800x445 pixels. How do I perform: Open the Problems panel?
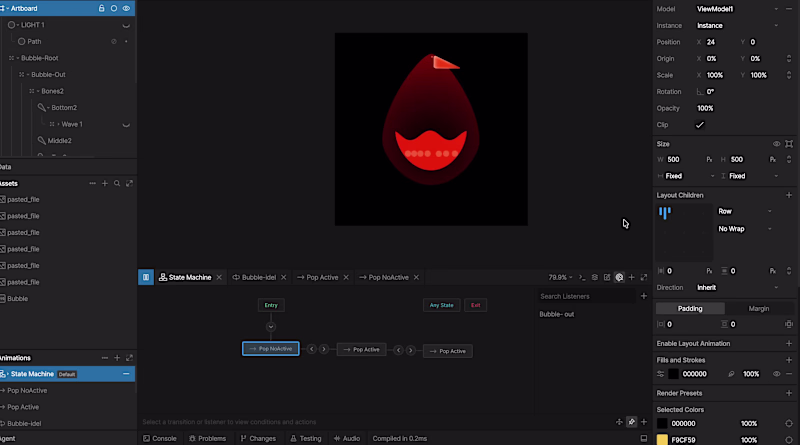[207, 438]
